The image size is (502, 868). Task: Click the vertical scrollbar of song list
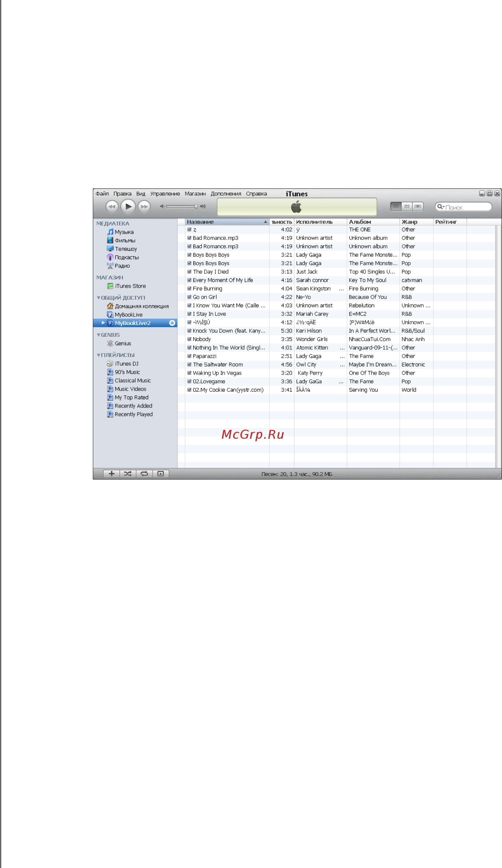(x=498, y=346)
